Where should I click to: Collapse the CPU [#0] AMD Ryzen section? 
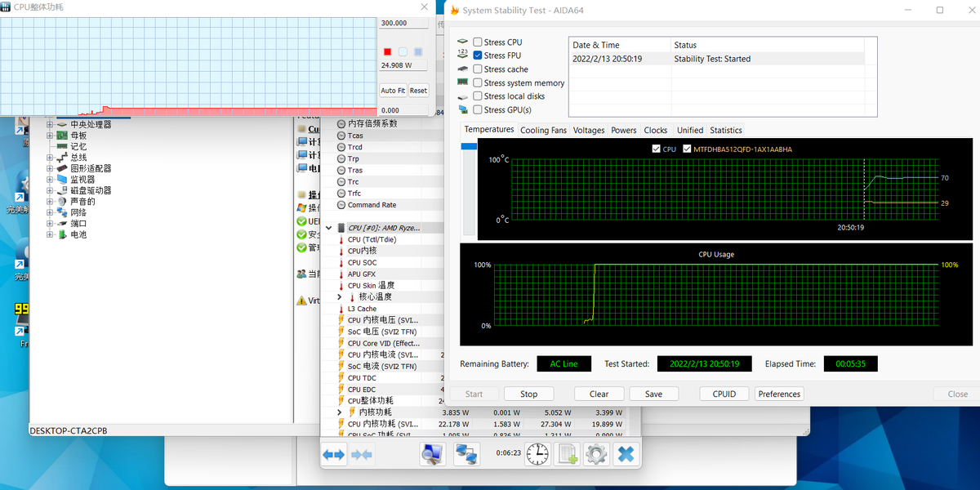329,229
